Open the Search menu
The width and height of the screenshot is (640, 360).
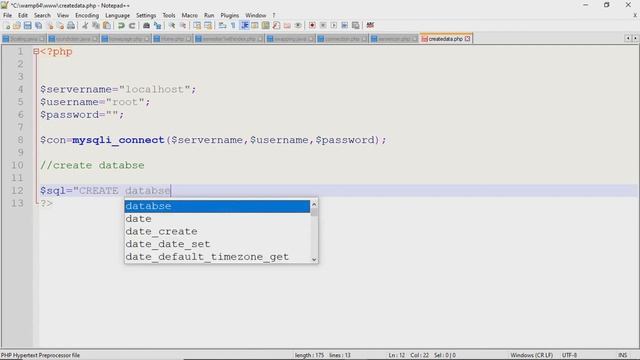point(42,16)
